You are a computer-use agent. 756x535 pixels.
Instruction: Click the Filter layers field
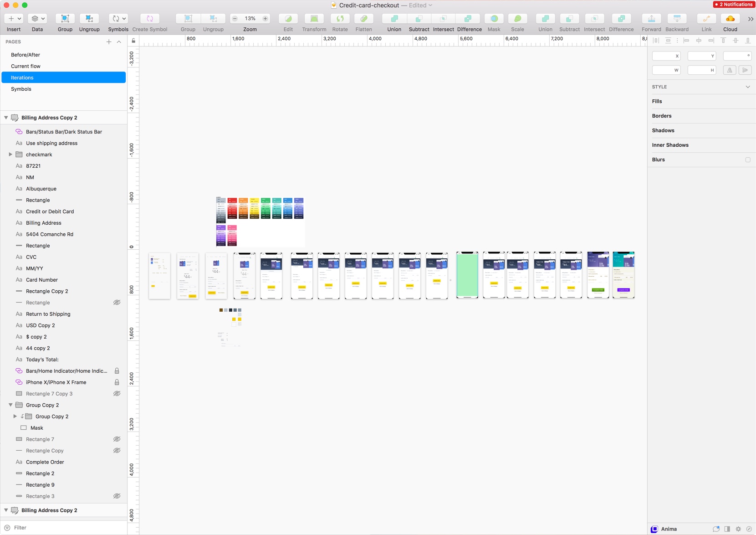click(x=64, y=528)
